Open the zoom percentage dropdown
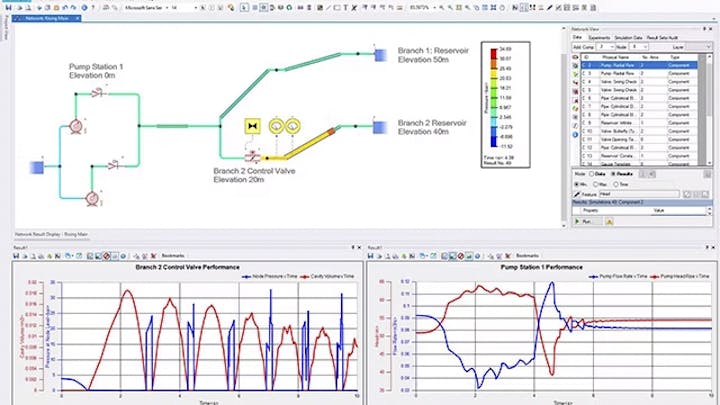Image resolution: width=720 pixels, height=405 pixels. (x=434, y=8)
